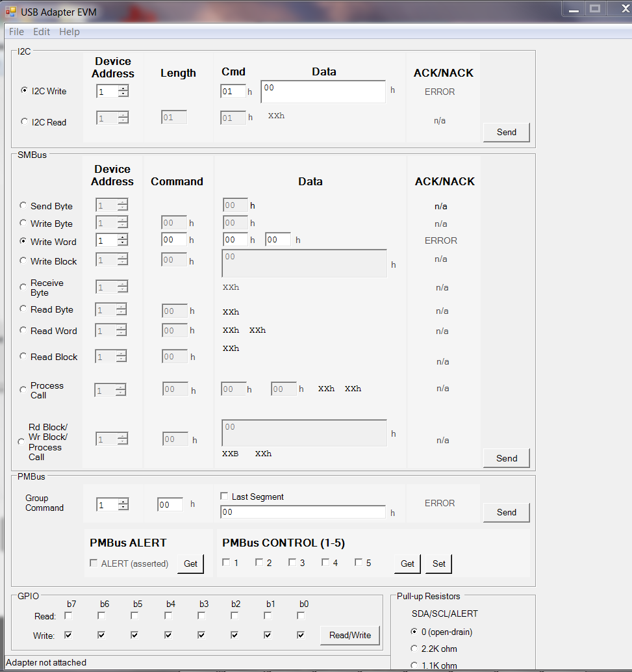Check PMBus CONTROL line 4
The image size is (632, 672).
tap(325, 562)
